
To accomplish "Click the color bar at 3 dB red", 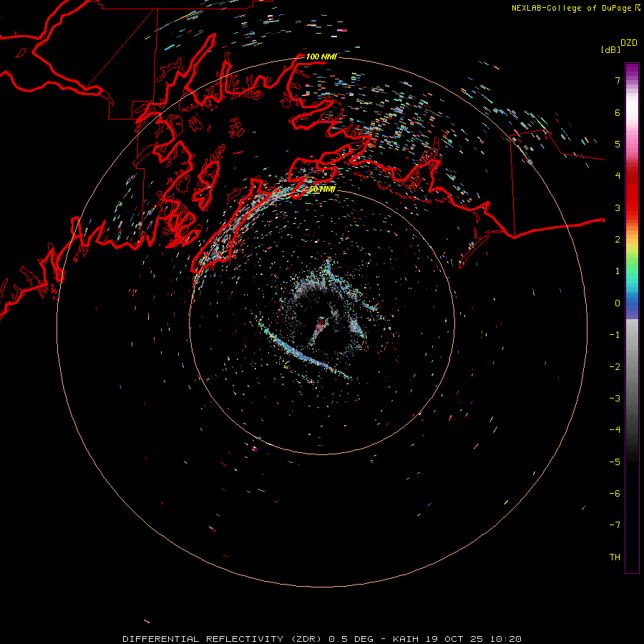I will (632, 208).
